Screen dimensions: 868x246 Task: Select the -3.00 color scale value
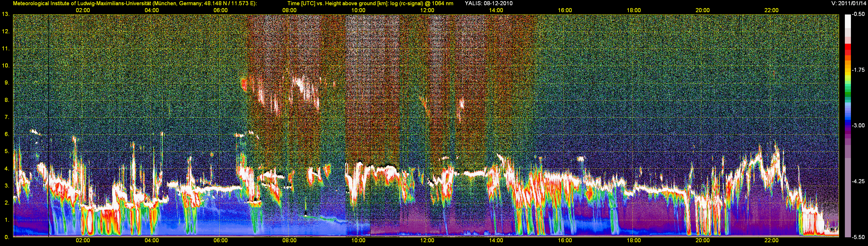(858, 125)
